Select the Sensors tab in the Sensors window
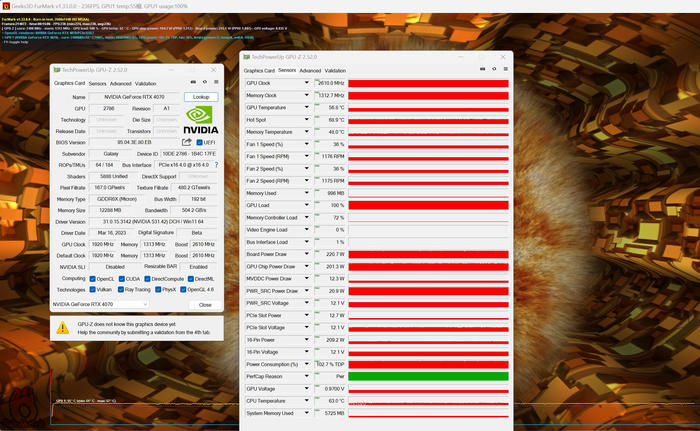The width and height of the screenshot is (700, 431). (x=287, y=70)
